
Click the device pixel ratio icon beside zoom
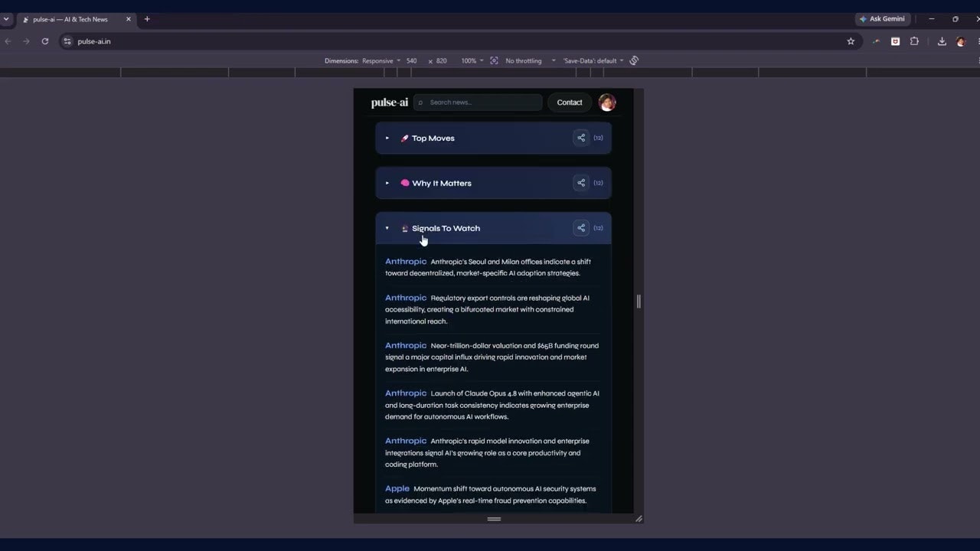pyautogui.click(x=494, y=60)
